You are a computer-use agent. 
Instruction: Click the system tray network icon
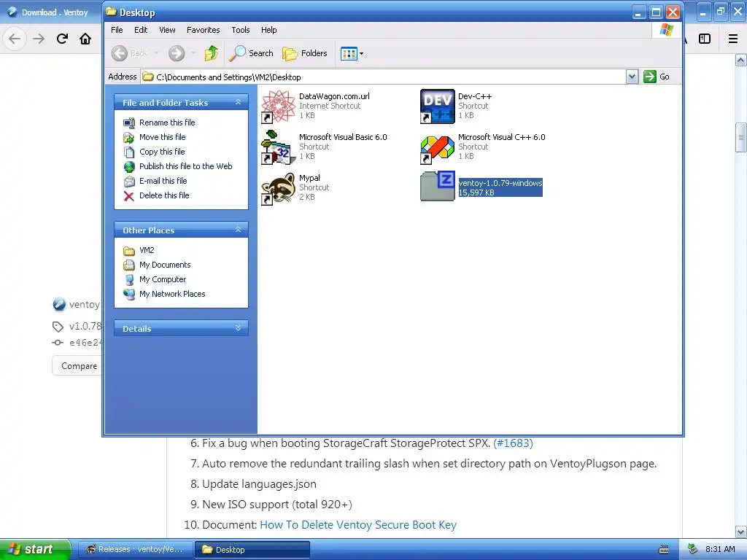coord(693,549)
